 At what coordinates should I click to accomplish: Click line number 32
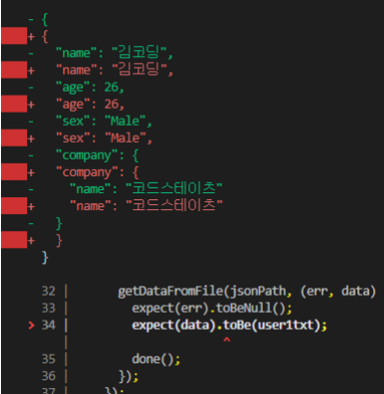tap(48, 291)
